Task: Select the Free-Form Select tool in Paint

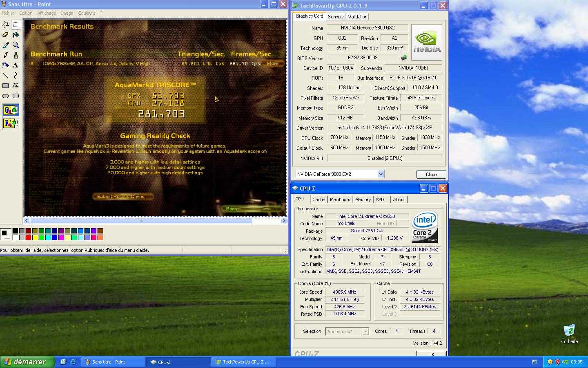Action: pos(6,25)
